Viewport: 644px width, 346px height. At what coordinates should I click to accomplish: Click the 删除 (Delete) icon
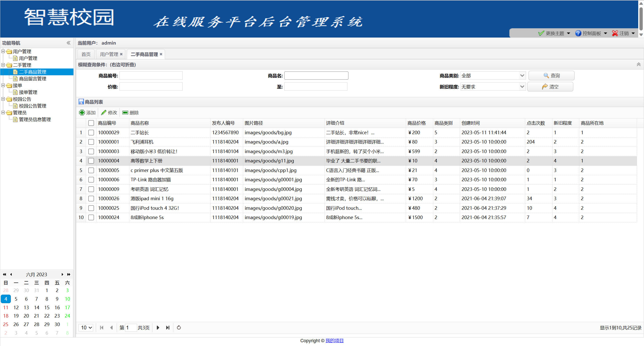coord(125,113)
